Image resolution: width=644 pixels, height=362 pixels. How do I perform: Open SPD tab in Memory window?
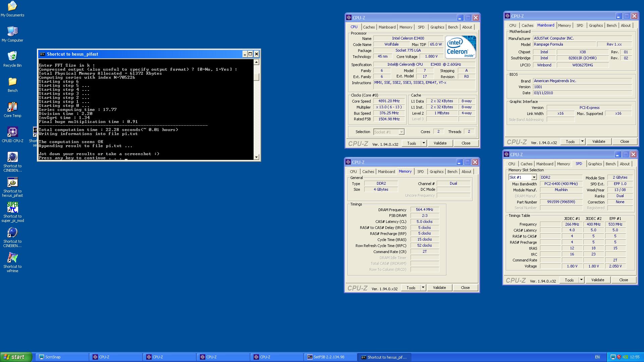(x=421, y=172)
